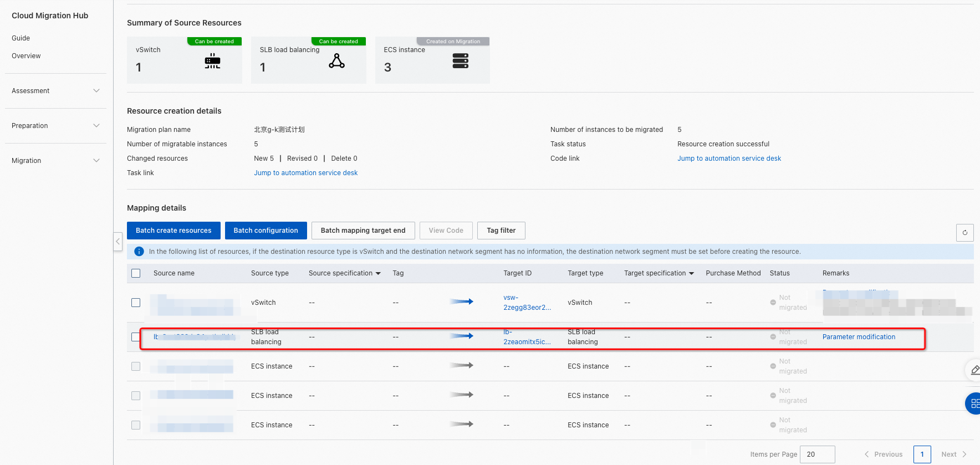The height and width of the screenshot is (465, 980).
Task: Check the first ECS instance row checkbox
Action: (136, 366)
